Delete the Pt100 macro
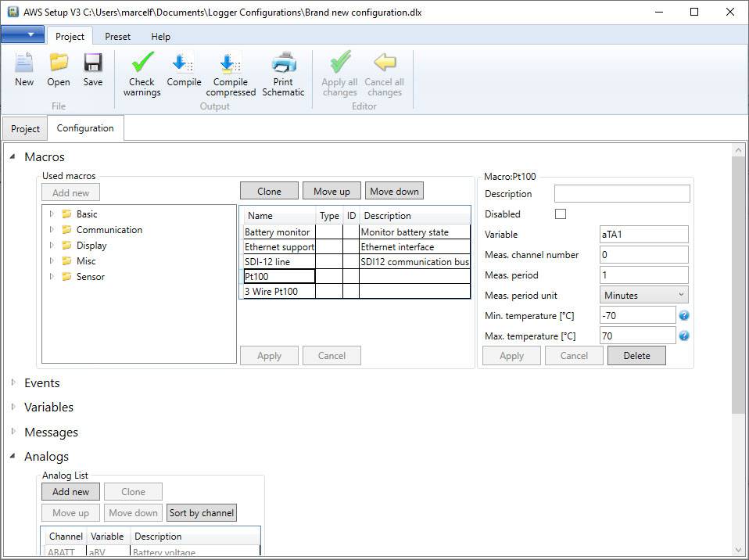Screen dimensions: 749x560 636,356
